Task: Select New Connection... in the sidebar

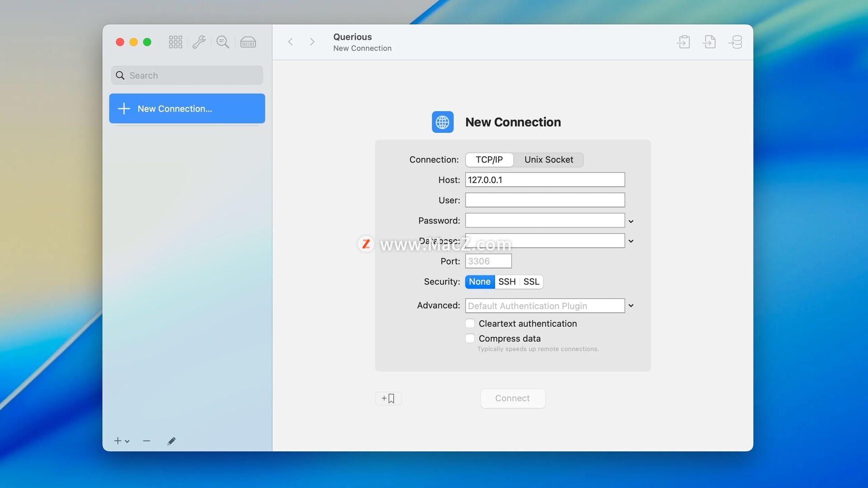Action: (x=187, y=108)
